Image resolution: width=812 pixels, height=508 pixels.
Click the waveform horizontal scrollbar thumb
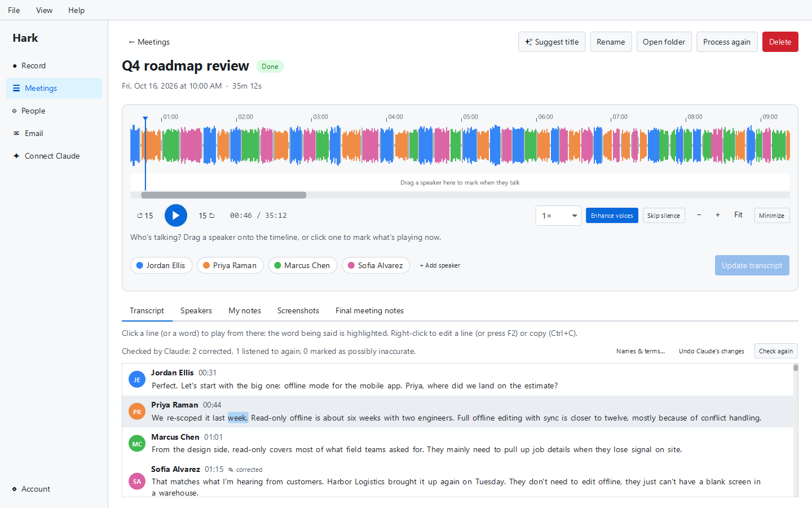point(223,195)
